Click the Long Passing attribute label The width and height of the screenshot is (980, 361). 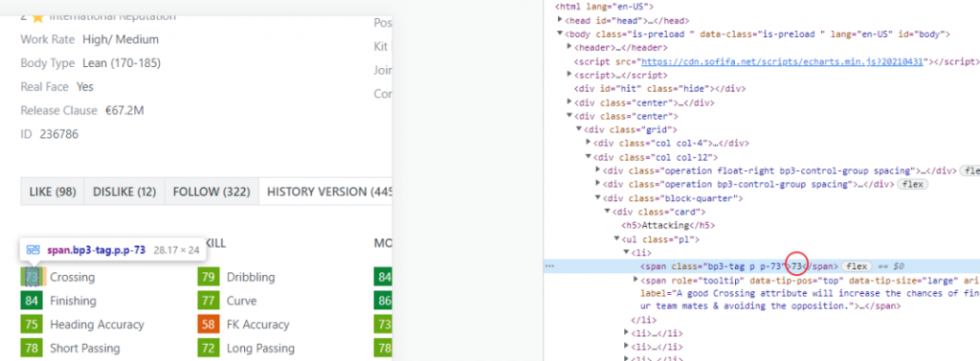260,348
